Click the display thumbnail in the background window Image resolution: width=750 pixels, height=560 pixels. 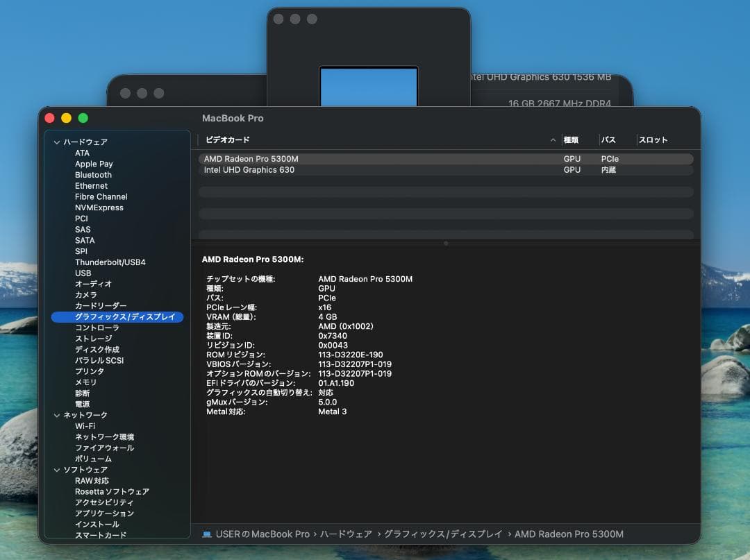click(369, 86)
